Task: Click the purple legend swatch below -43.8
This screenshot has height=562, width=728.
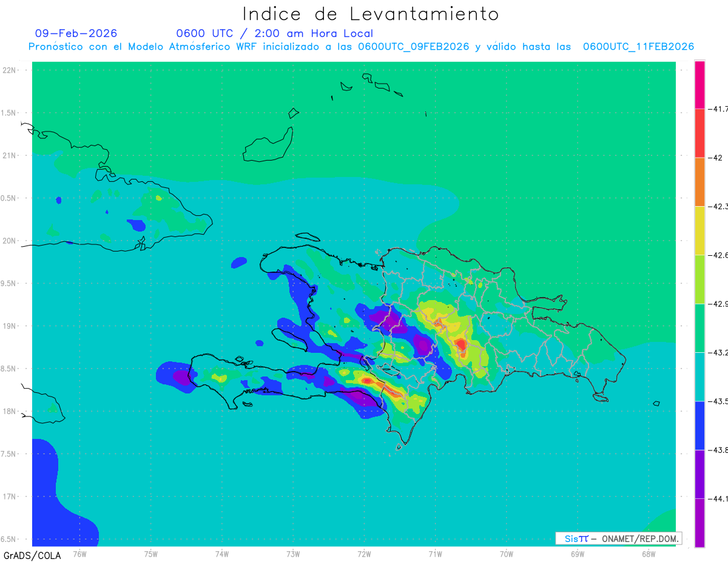Action: [699, 474]
